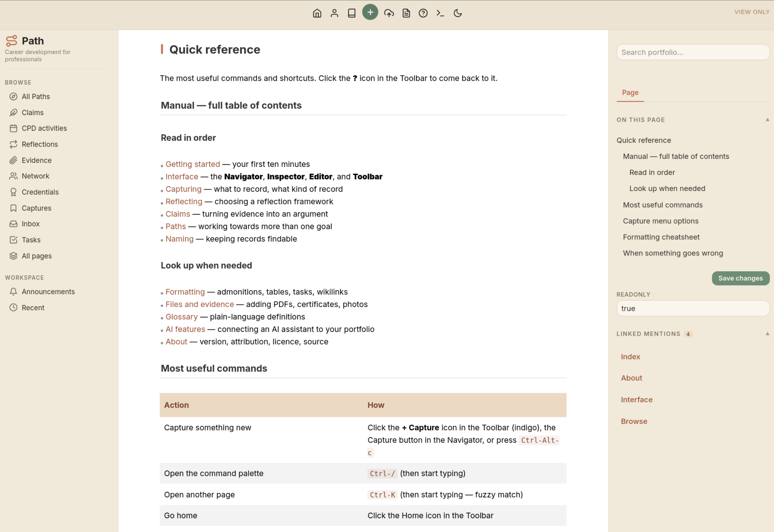The image size is (774, 532).
Task: Open the command prompt terminal icon
Action: [440, 13]
